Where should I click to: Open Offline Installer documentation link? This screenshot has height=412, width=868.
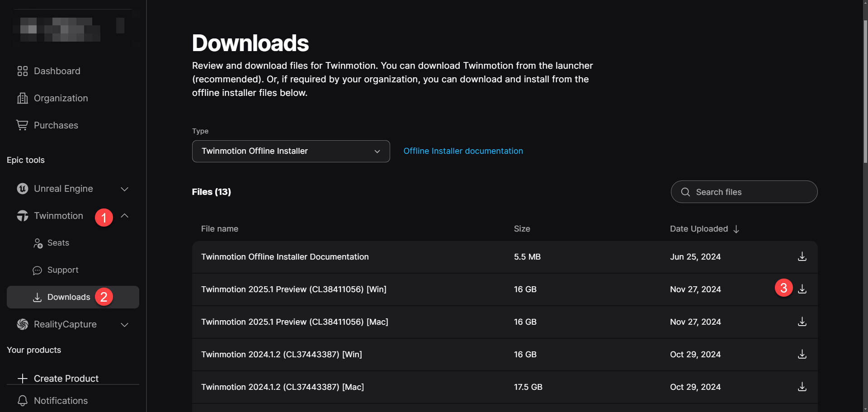(x=463, y=151)
